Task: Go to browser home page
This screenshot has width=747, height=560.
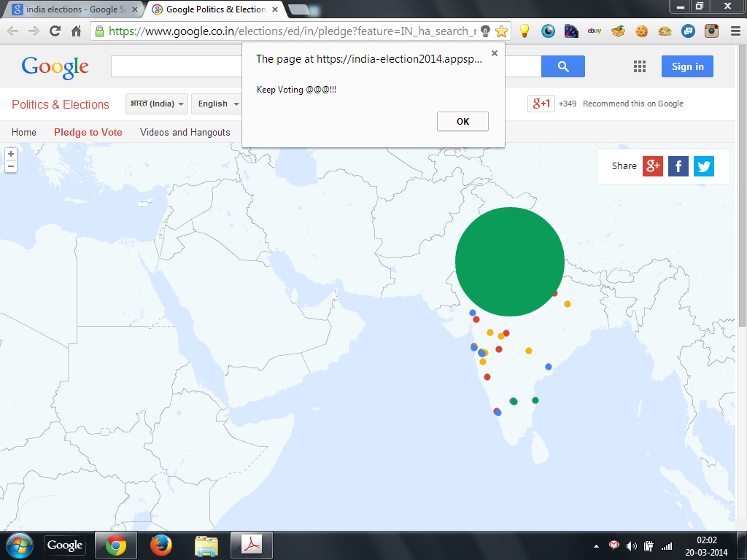Action: click(76, 31)
